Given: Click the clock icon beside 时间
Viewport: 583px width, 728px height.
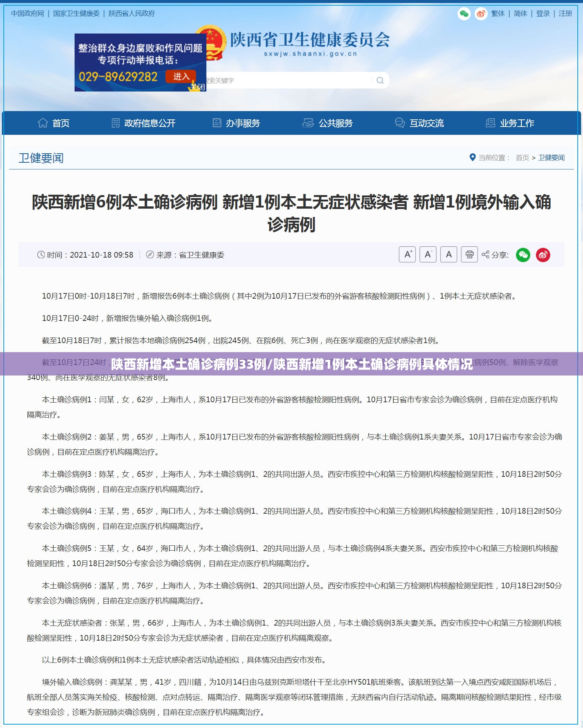Looking at the screenshot, I should (x=41, y=255).
